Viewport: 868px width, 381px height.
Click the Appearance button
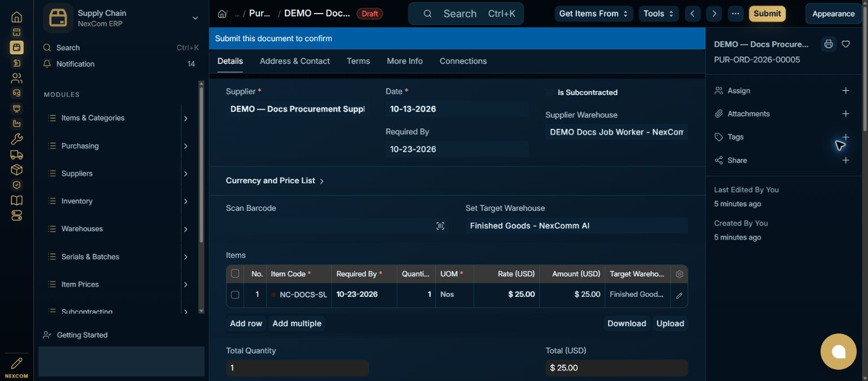coord(833,14)
